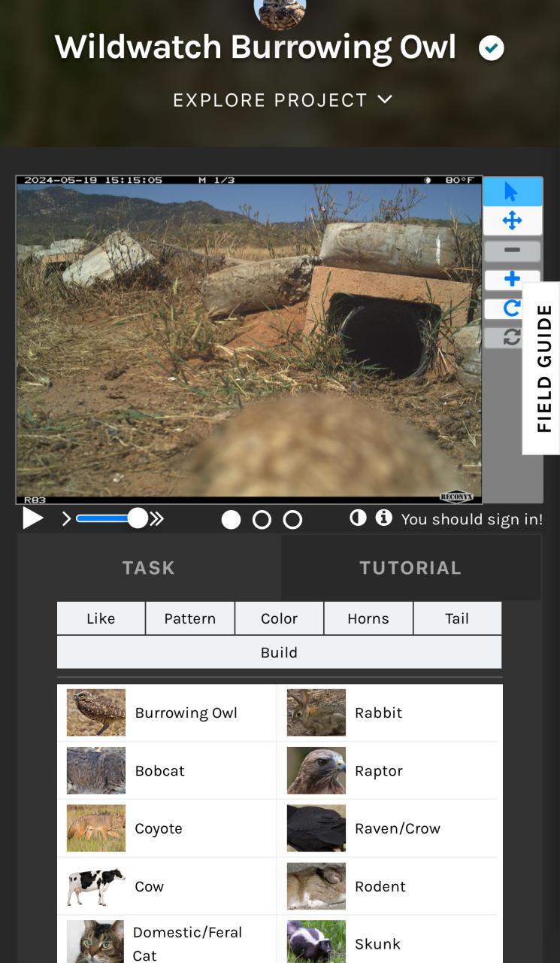Adjust the playback speed slider
560x963 pixels.
pyautogui.click(x=111, y=518)
